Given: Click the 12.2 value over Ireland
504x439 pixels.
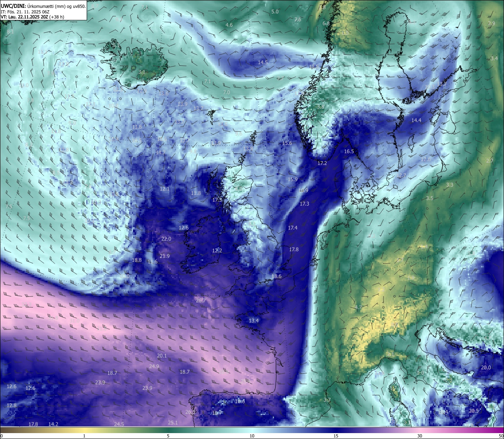Looking at the screenshot, I should coord(217,251).
